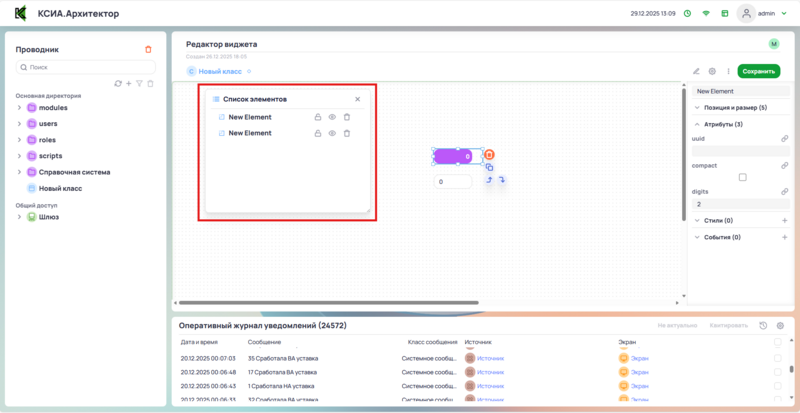
Task: Click the link icon next to uuid attribute
Action: coord(784,139)
